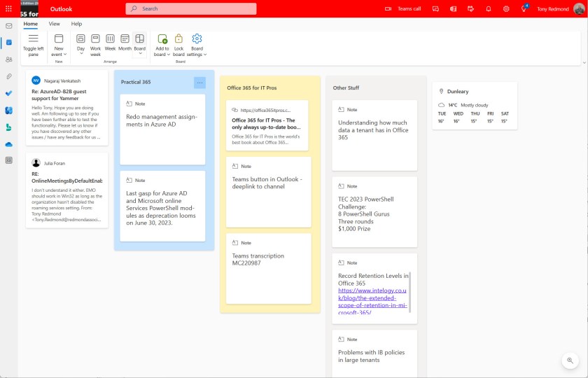This screenshot has width=588, height=378.
Task: Create a New event
Action: click(x=59, y=45)
